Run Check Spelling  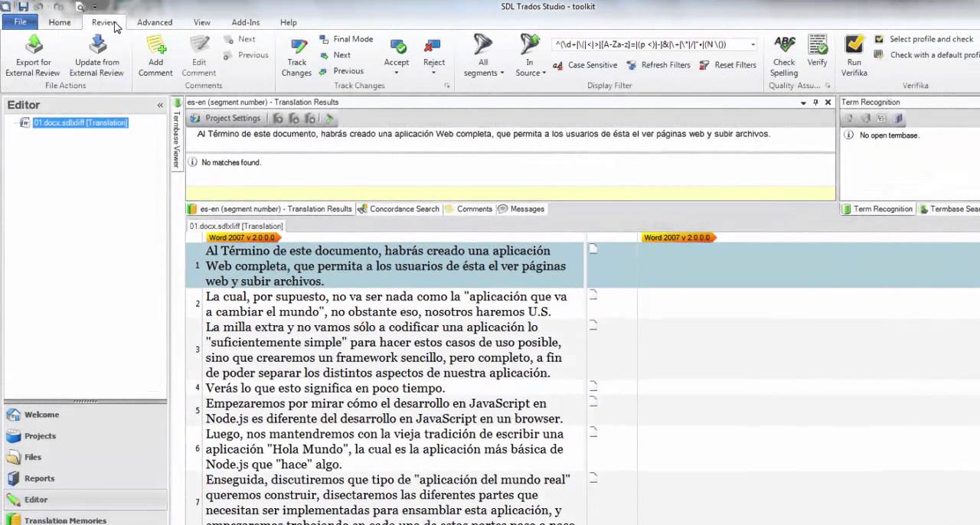784,56
